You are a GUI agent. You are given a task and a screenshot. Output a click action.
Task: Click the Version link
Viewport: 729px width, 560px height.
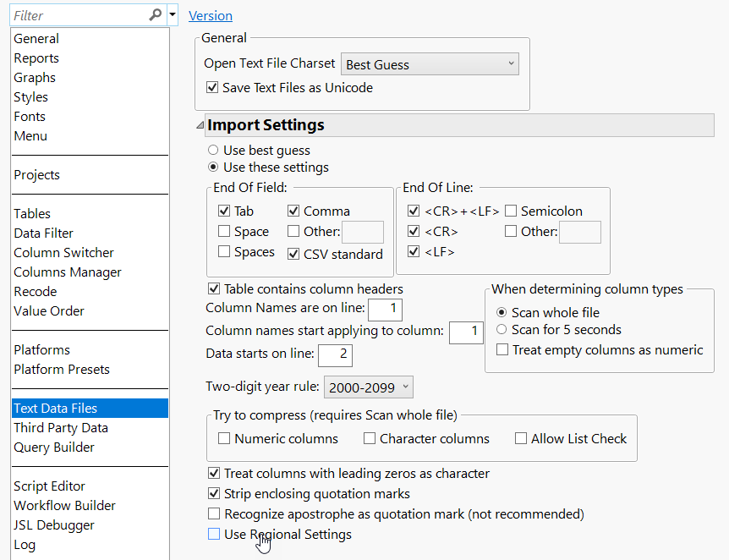click(x=210, y=15)
